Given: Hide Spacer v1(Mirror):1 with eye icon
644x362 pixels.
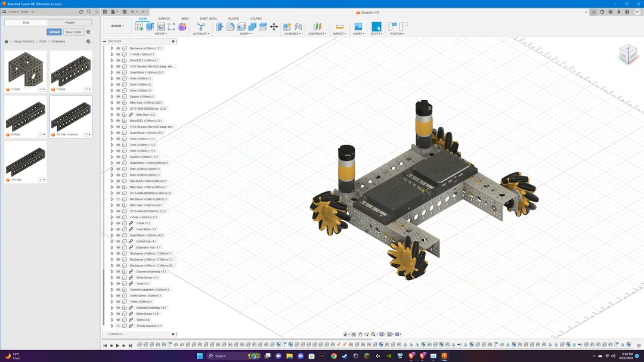Looking at the screenshot, I should pyautogui.click(x=118, y=97).
